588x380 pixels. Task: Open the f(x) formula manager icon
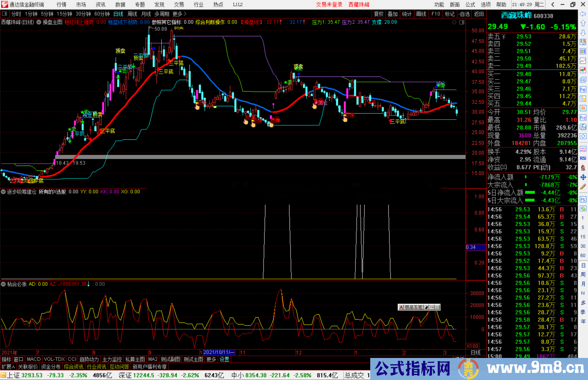(x=583, y=127)
